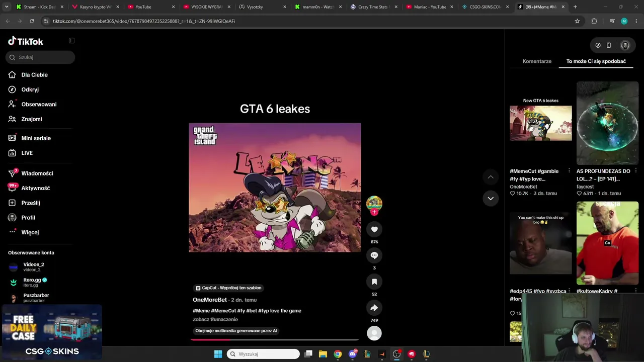Image resolution: width=644 pixels, height=362 pixels.
Task: Open Chrome profile avatar M
Action: coord(624,21)
